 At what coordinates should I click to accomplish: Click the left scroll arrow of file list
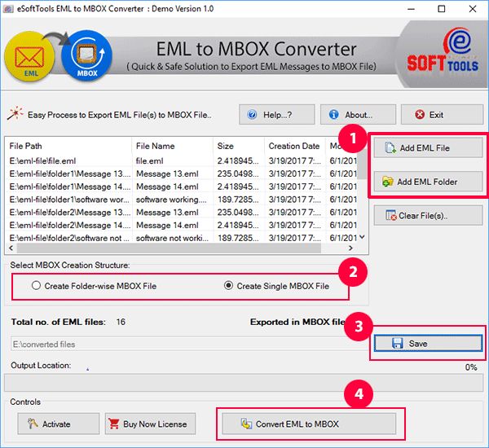(x=11, y=248)
